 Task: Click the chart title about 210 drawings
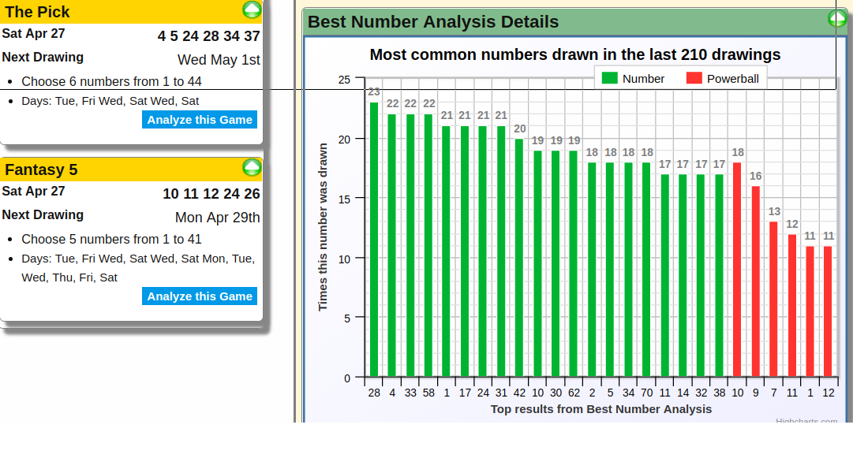tap(574, 54)
